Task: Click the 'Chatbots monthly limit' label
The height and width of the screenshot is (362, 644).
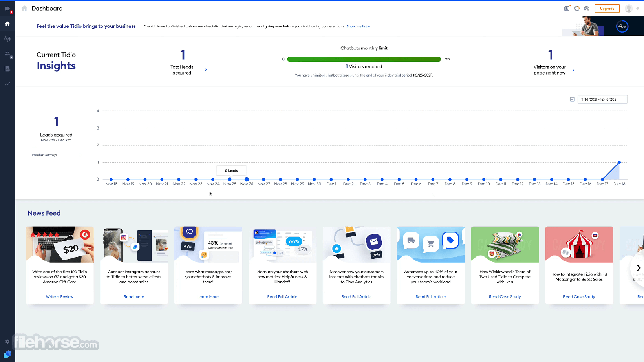Action: (364, 48)
